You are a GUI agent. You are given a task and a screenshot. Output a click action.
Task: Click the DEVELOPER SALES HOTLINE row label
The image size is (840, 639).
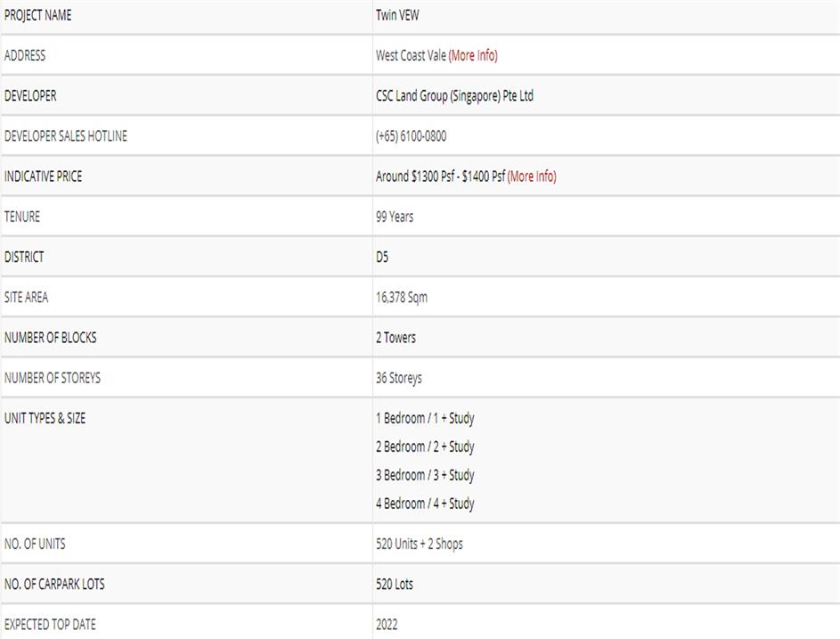[66, 136]
